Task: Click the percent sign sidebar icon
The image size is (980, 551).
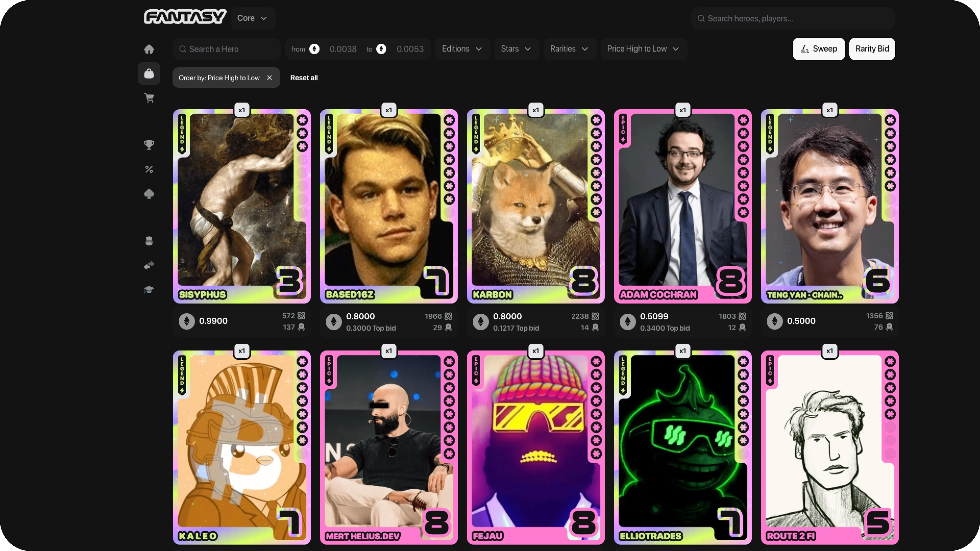Action: pos(149,169)
